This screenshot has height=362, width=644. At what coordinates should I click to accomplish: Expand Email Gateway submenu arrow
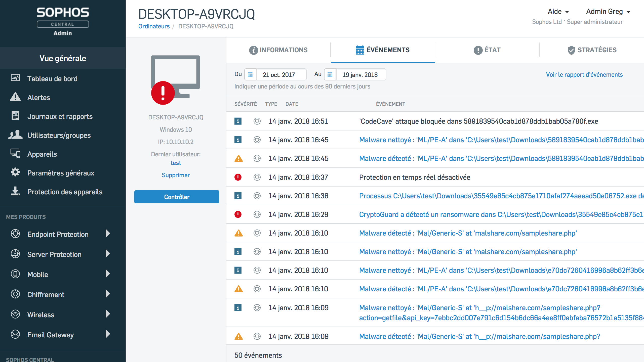click(x=108, y=334)
